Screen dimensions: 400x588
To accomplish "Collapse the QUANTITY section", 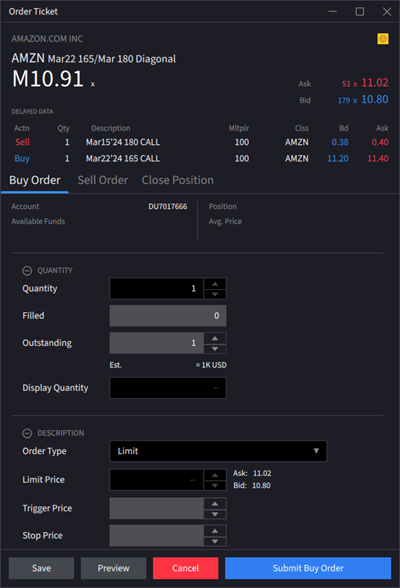I will (x=27, y=270).
